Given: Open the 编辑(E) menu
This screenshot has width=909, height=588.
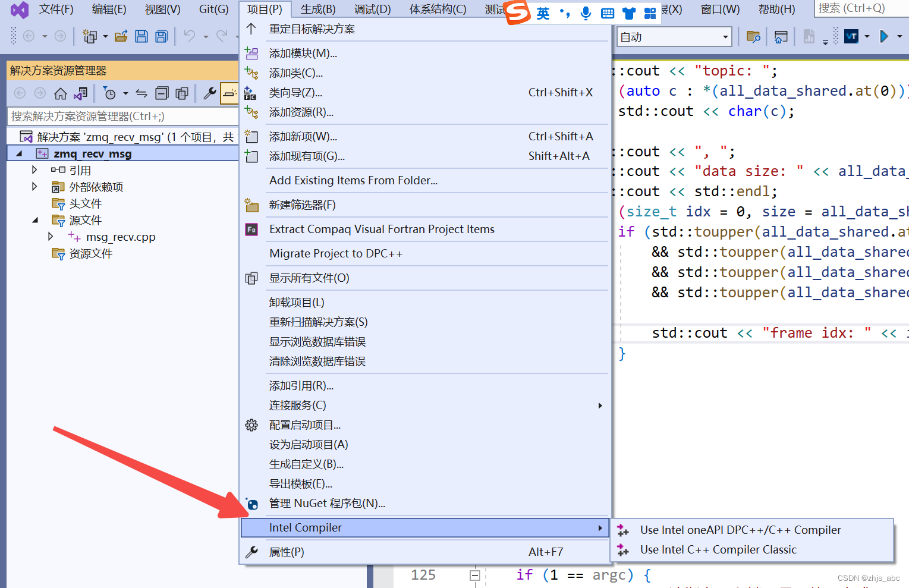Looking at the screenshot, I should [x=109, y=10].
